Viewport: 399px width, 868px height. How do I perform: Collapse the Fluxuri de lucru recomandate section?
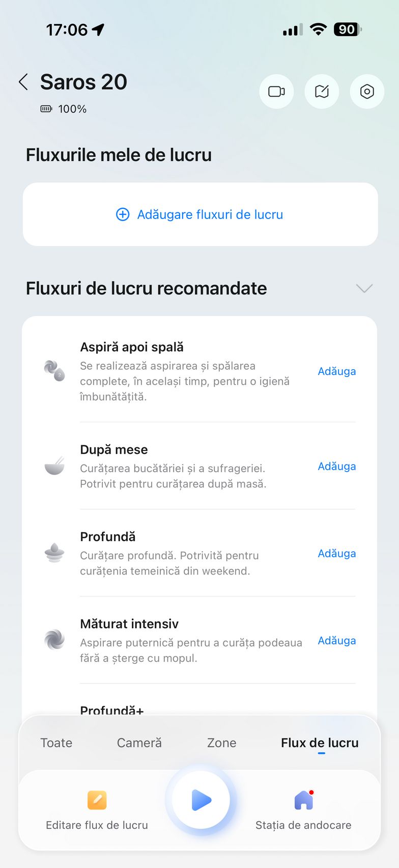tap(364, 288)
